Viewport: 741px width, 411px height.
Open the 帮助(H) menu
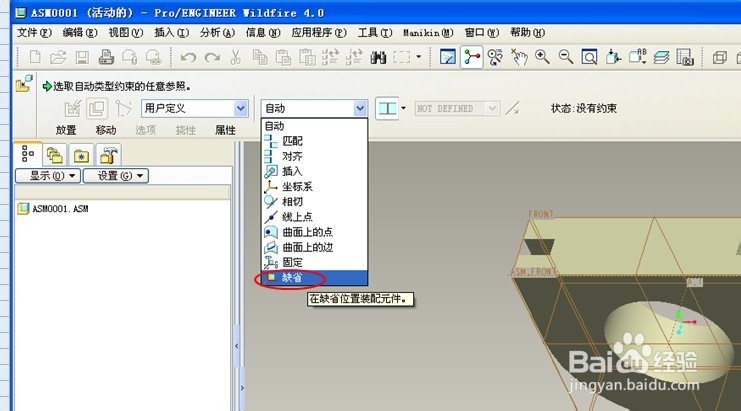(527, 33)
